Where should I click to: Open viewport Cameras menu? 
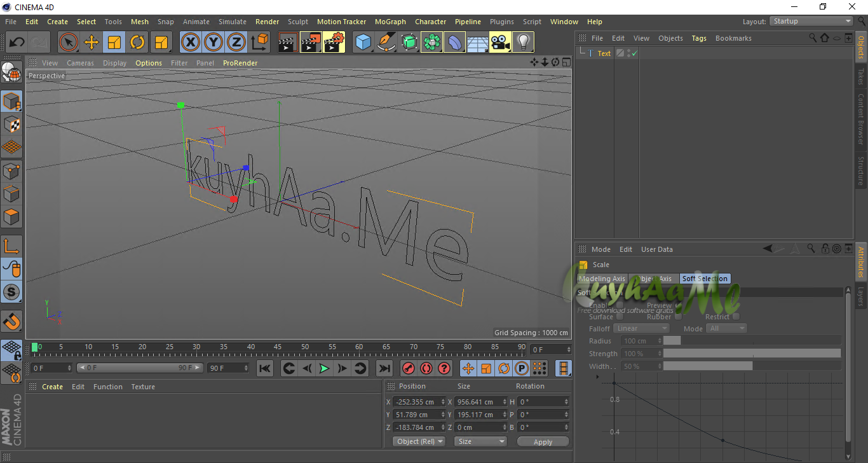pos(80,63)
